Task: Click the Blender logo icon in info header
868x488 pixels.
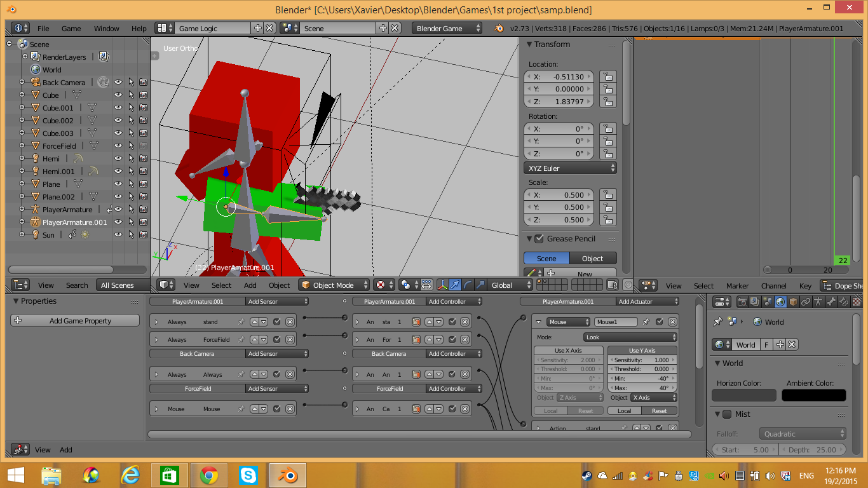Action: (499, 29)
